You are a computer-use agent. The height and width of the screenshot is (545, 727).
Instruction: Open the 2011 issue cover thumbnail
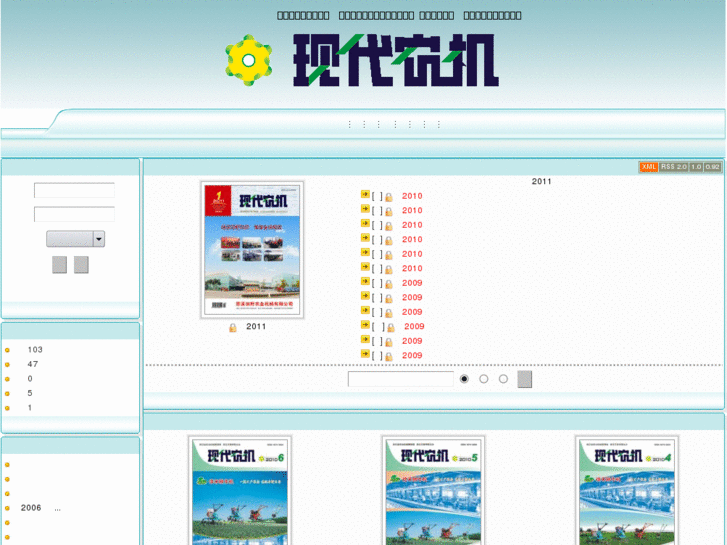pyautogui.click(x=252, y=250)
